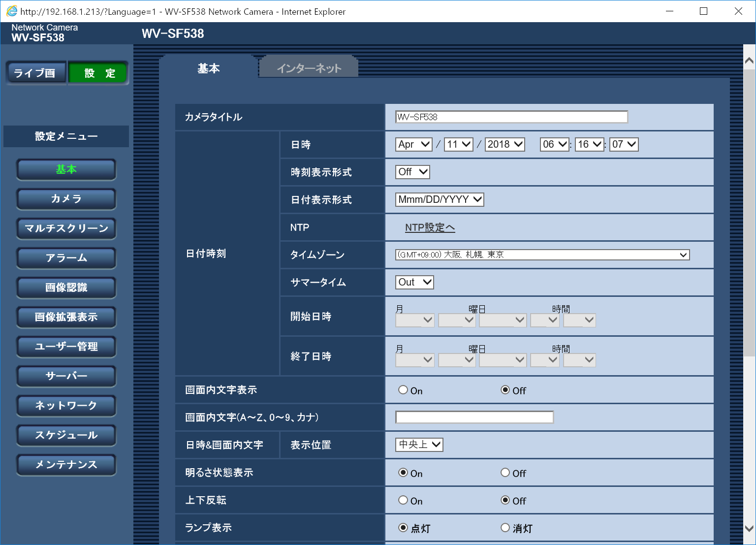The height and width of the screenshot is (545, 756).
Task: Open the スケジュール menu
Action: 66,435
